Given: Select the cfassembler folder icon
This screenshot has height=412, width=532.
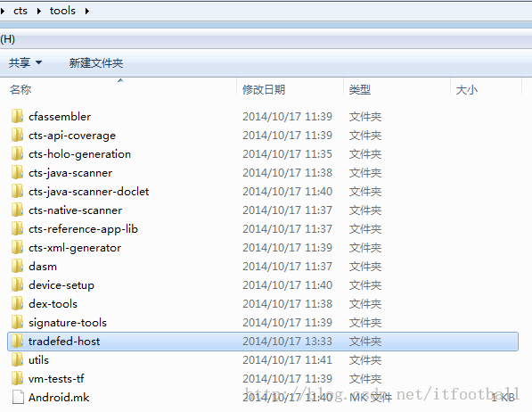Looking at the screenshot, I should 17,116.
